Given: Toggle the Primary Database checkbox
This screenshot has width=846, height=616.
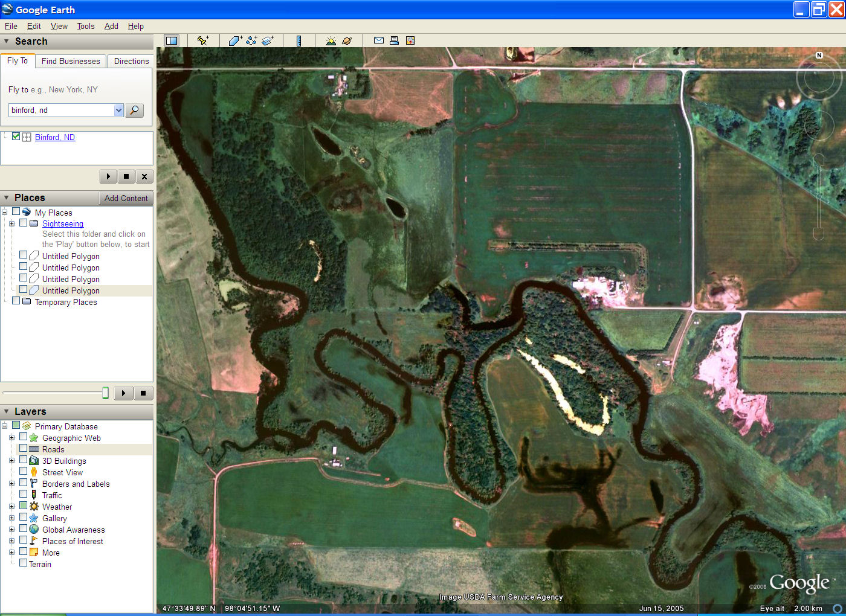Looking at the screenshot, I should pos(16,425).
